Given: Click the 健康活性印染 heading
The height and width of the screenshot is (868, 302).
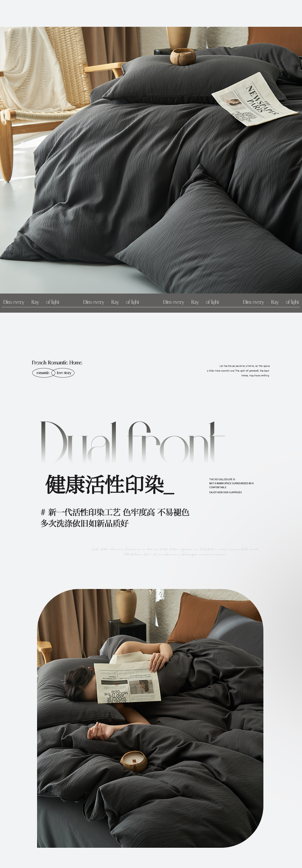Looking at the screenshot, I should [x=110, y=485].
